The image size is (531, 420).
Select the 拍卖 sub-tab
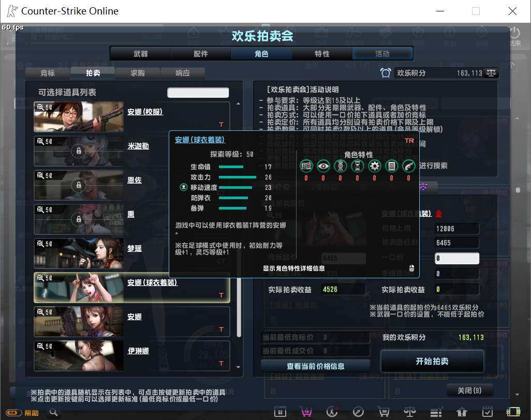click(x=93, y=73)
